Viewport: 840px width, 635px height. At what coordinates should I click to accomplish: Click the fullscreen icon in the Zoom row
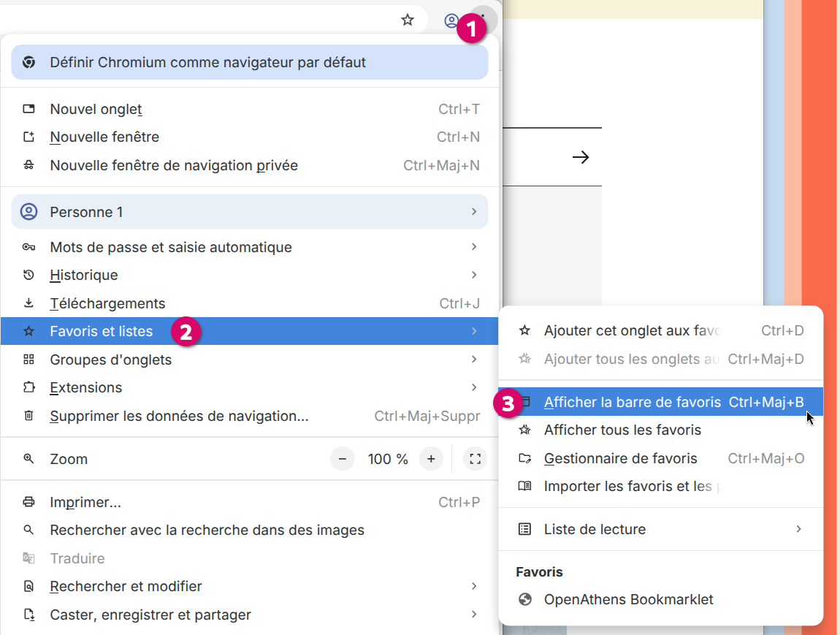475,458
